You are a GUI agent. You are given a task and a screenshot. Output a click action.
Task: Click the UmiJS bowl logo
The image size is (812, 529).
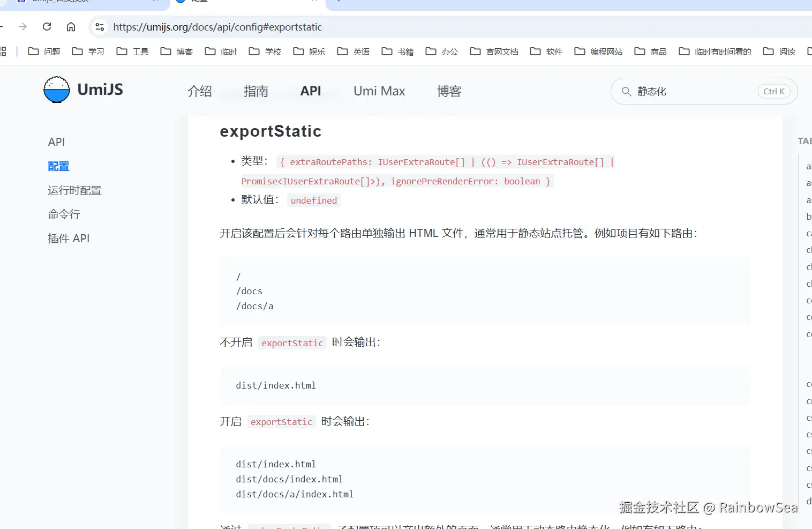(57, 90)
